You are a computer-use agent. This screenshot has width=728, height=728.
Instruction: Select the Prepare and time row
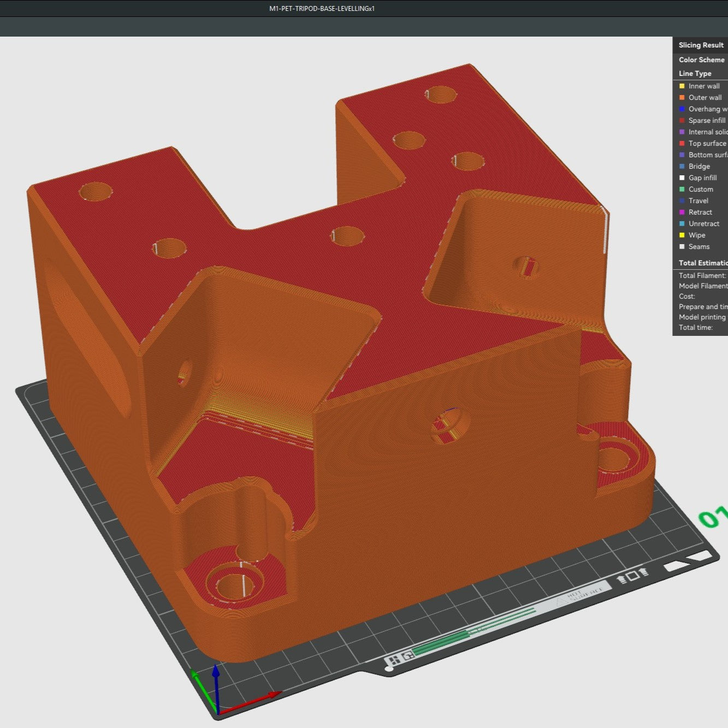(x=703, y=306)
